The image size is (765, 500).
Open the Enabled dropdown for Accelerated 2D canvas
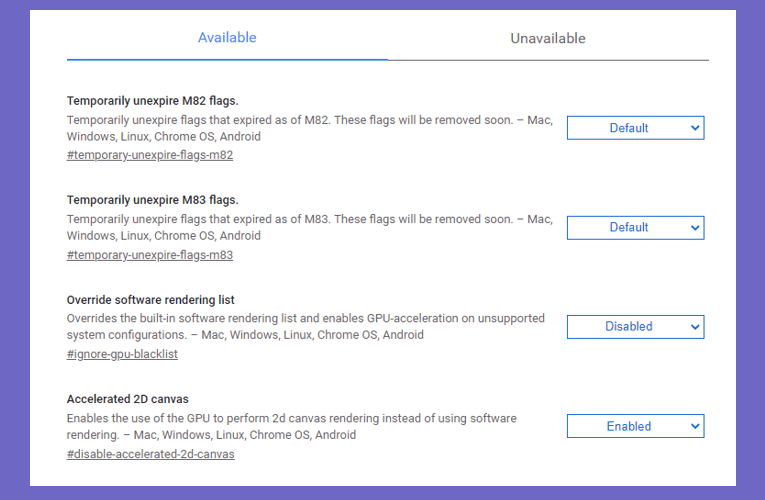635,426
